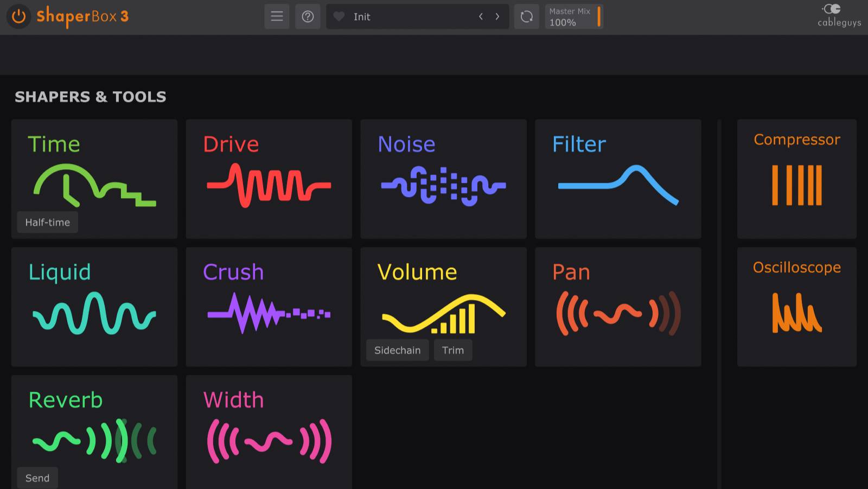Click the Width label text
Viewport: 868px width, 489px height.
233,400
